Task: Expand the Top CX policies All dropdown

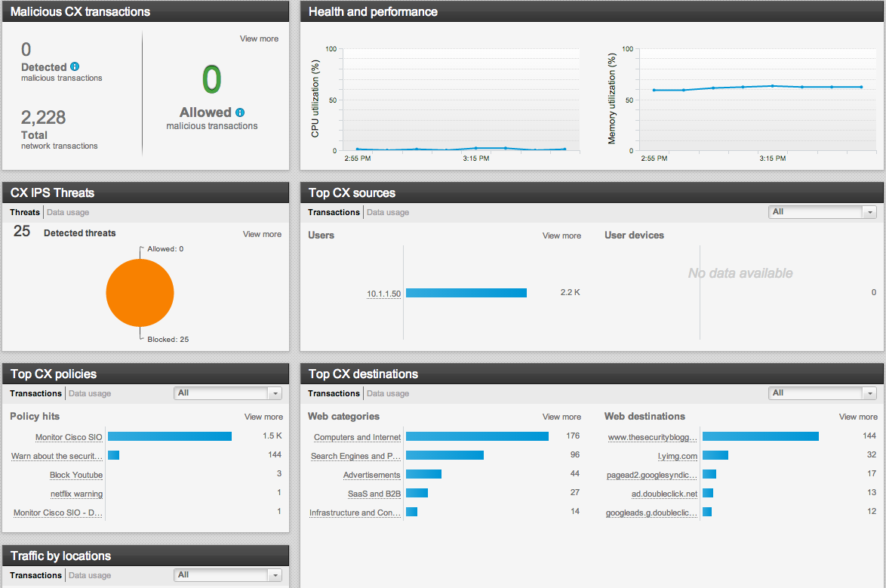Action: pos(227,393)
